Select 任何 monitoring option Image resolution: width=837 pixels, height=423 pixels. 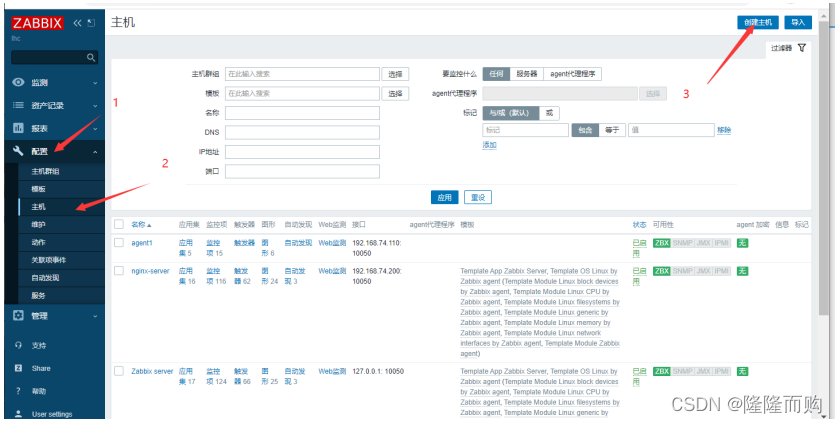[x=496, y=74]
